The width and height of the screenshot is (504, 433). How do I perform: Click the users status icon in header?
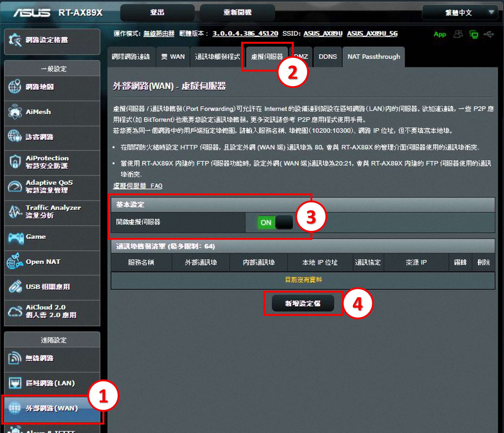458,34
